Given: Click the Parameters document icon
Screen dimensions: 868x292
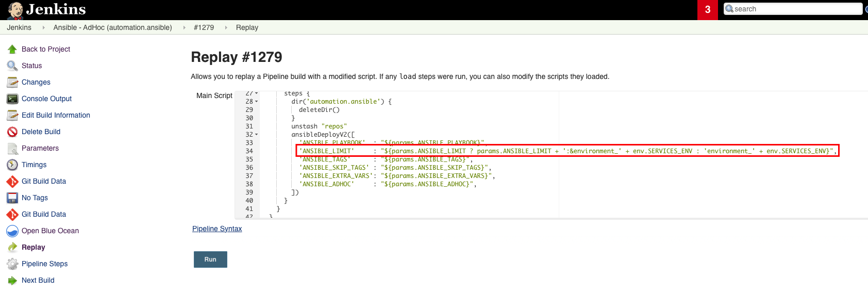Looking at the screenshot, I should (12, 148).
